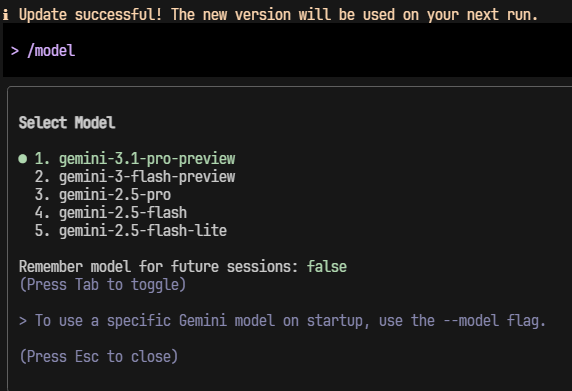Click the green selected-model bullet indicator
This screenshot has height=391, width=572.
point(23,159)
